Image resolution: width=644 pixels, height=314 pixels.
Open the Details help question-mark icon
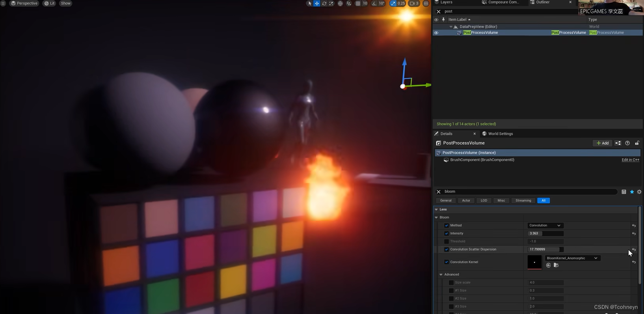coord(627,143)
